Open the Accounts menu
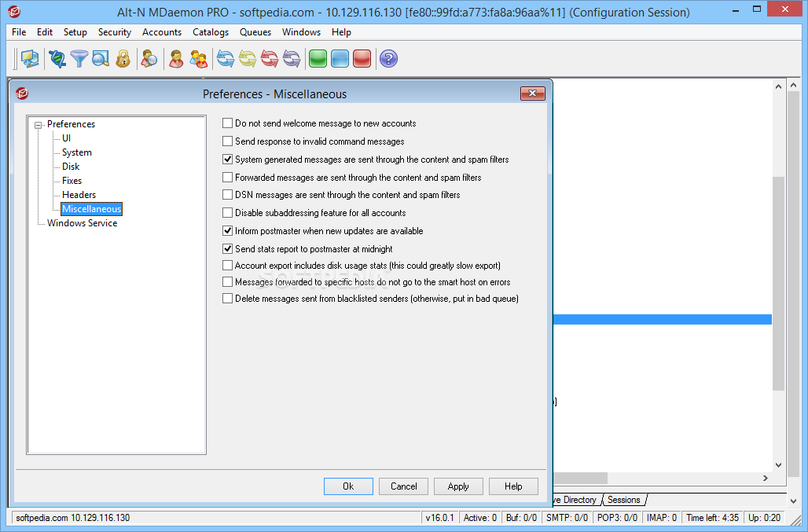Image resolution: width=808 pixels, height=532 pixels. coord(162,32)
